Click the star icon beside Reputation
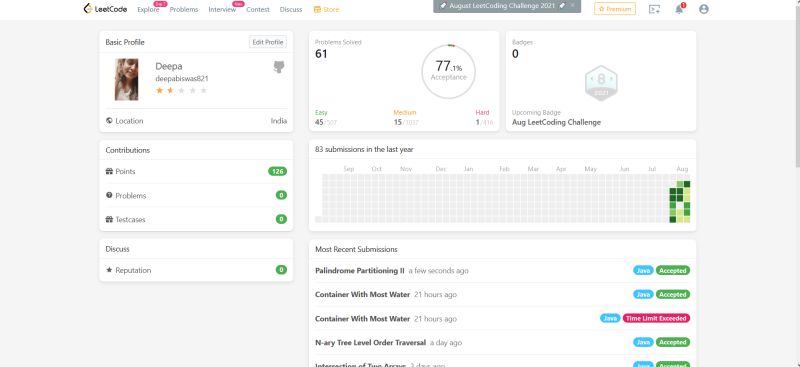This screenshot has width=800, height=367. click(x=109, y=270)
